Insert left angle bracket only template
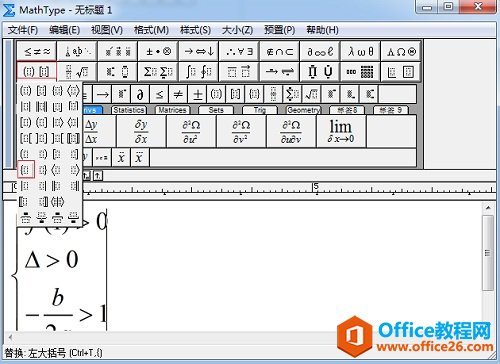 [57, 170]
